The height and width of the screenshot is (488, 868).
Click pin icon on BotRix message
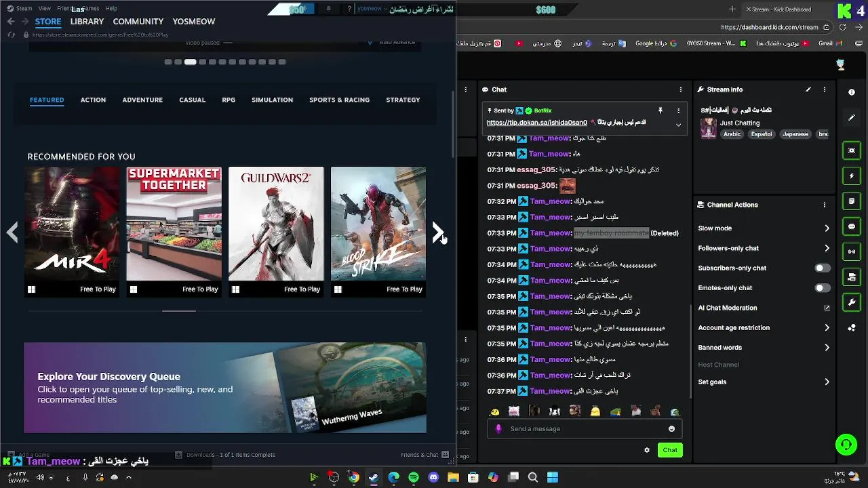[660, 110]
